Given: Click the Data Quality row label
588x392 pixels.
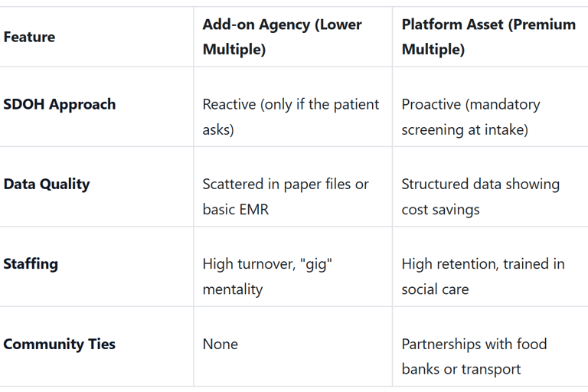Looking at the screenshot, I should (x=47, y=185).
